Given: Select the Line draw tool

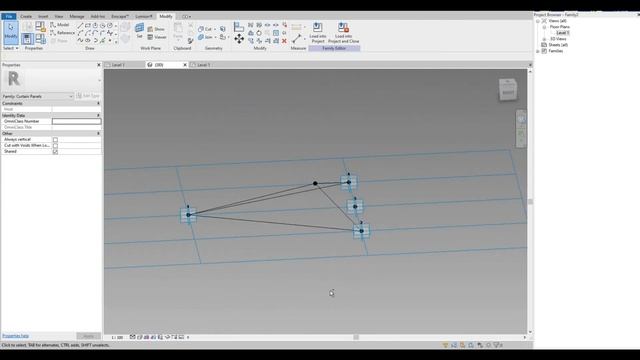Looking at the screenshot, I should coord(80,25).
